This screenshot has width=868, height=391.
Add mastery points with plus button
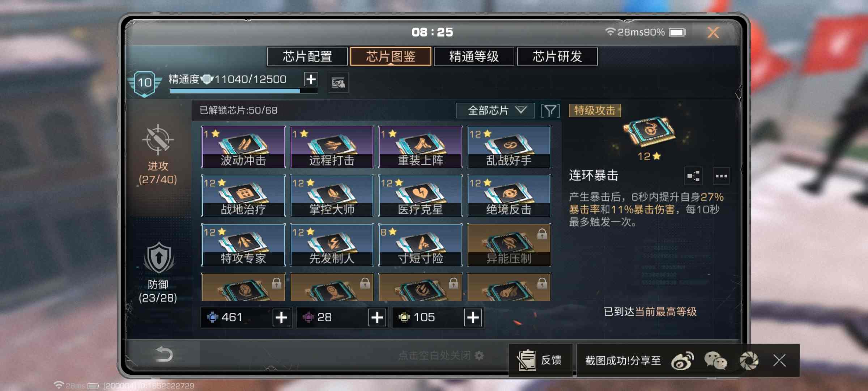(x=311, y=79)
